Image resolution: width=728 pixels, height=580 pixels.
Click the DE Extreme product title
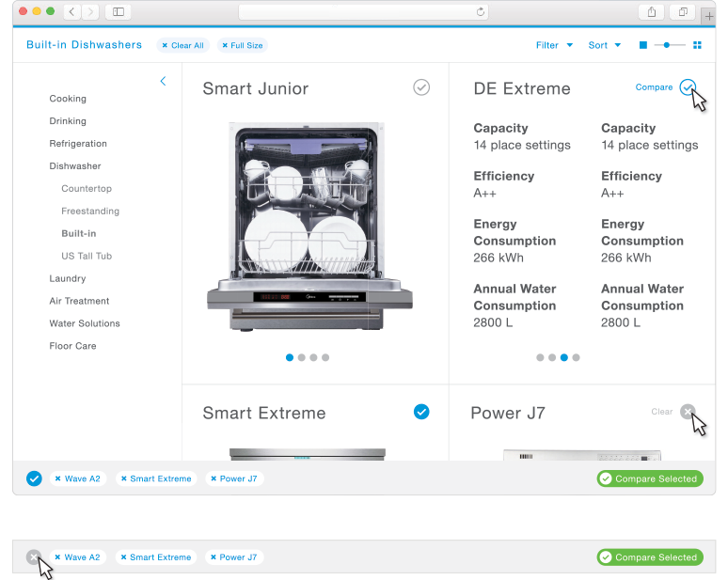[522, 88]
